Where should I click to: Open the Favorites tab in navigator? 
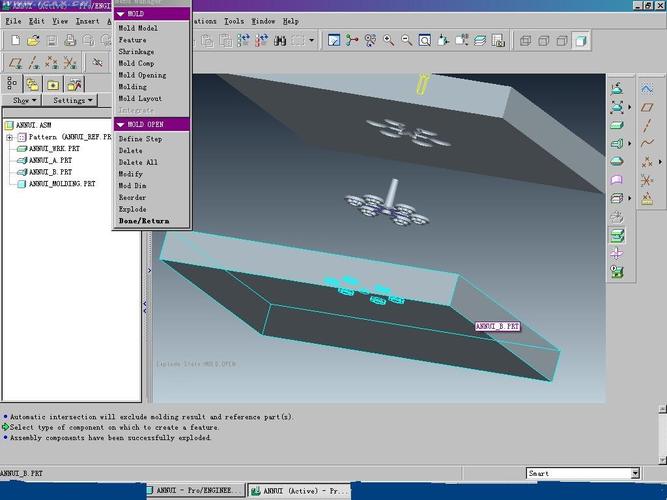pos(53,84)
